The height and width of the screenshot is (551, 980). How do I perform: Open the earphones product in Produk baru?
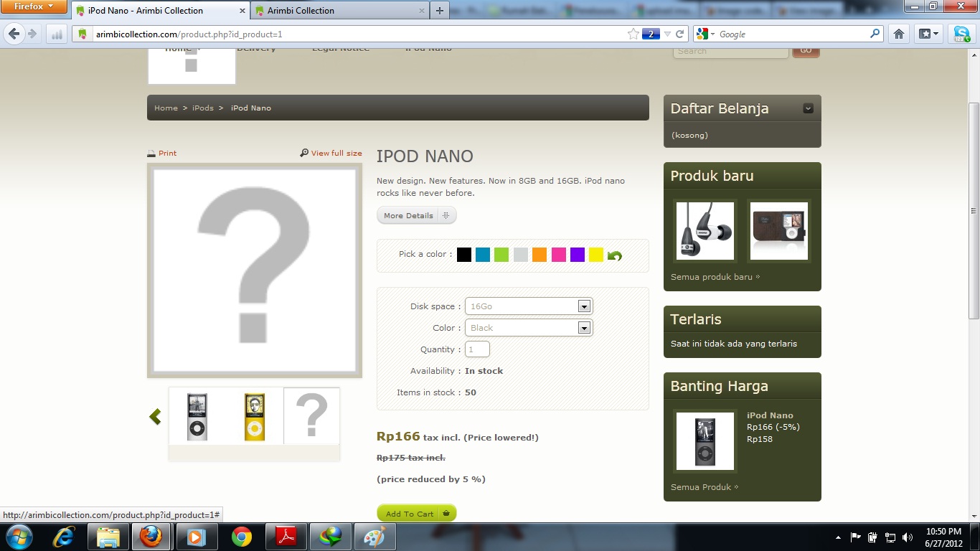pos(705,231)
